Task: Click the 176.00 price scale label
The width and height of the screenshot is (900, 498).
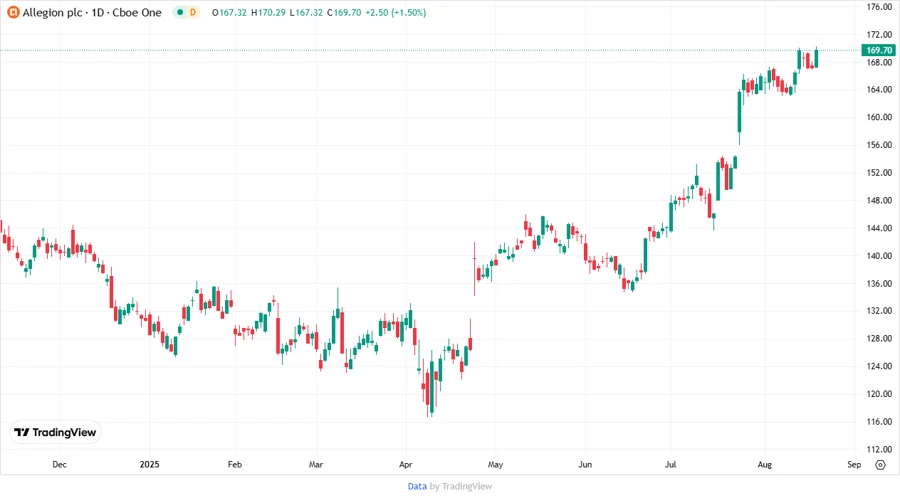Action: tap(879, 7)
